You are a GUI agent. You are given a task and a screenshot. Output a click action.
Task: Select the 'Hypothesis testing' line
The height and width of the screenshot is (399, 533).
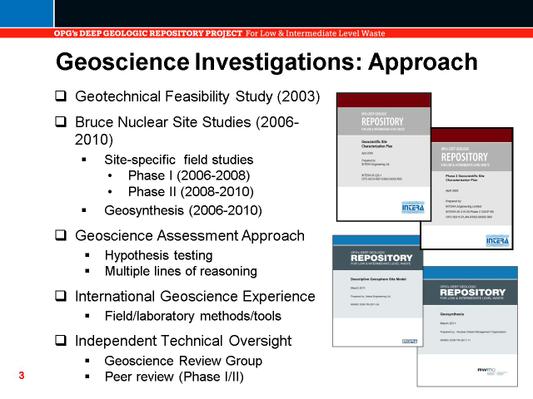click(x=159, y=256)
